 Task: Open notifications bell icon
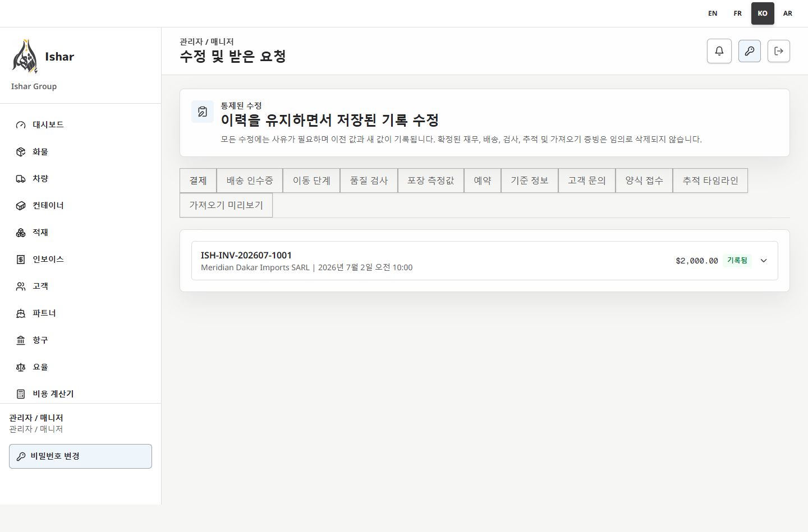pos(719,51)
